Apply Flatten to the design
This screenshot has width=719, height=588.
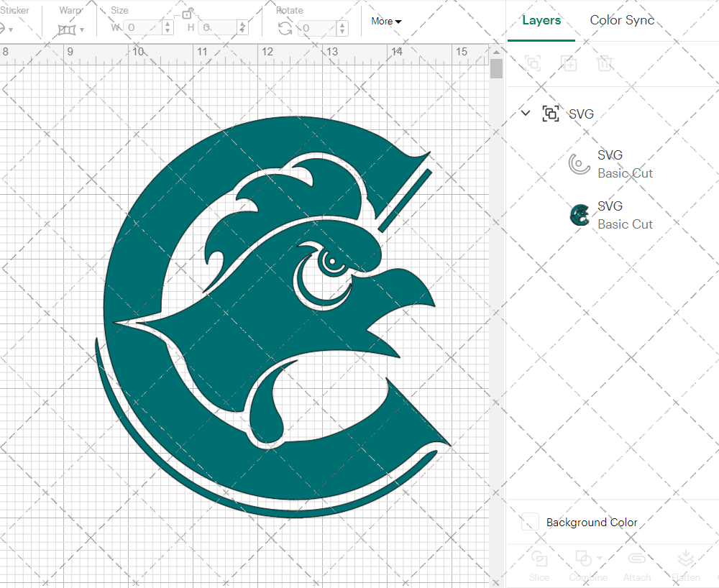coord(685,559)
